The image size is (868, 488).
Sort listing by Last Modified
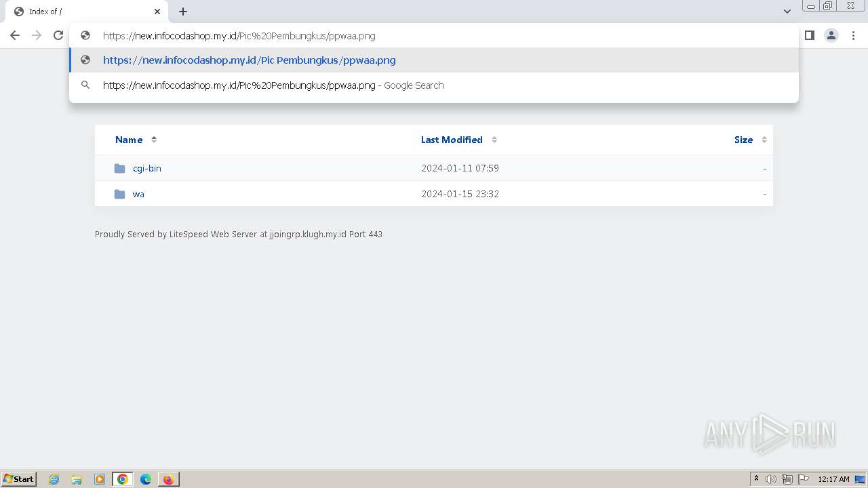click(x=452, y=140)
